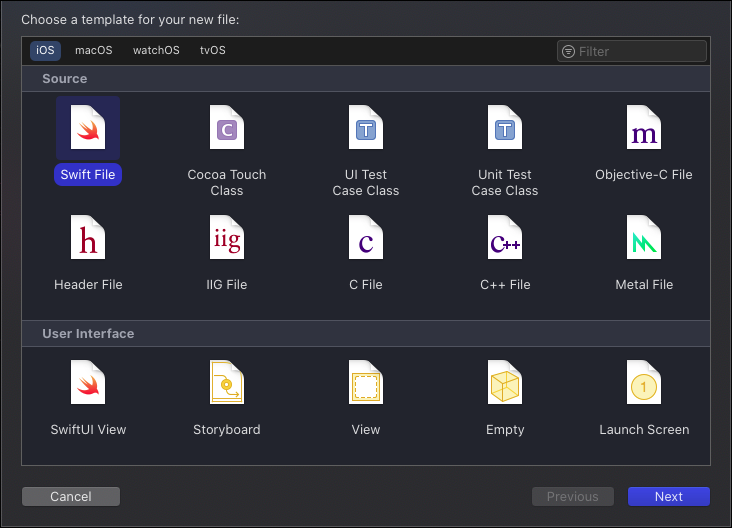Click the "Metal File" label
732x528 pixels.
(x=644, y=285)
